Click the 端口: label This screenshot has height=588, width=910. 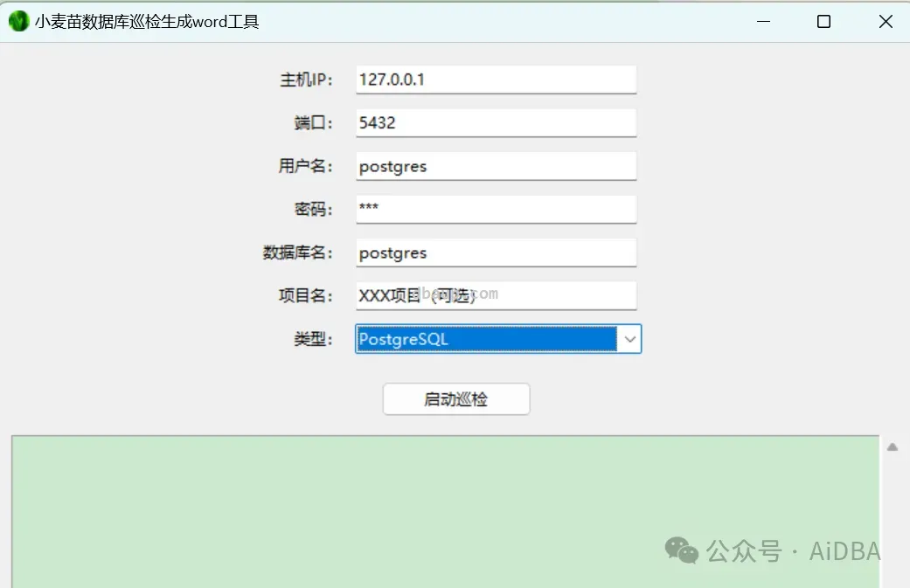(x=314, y=123)
